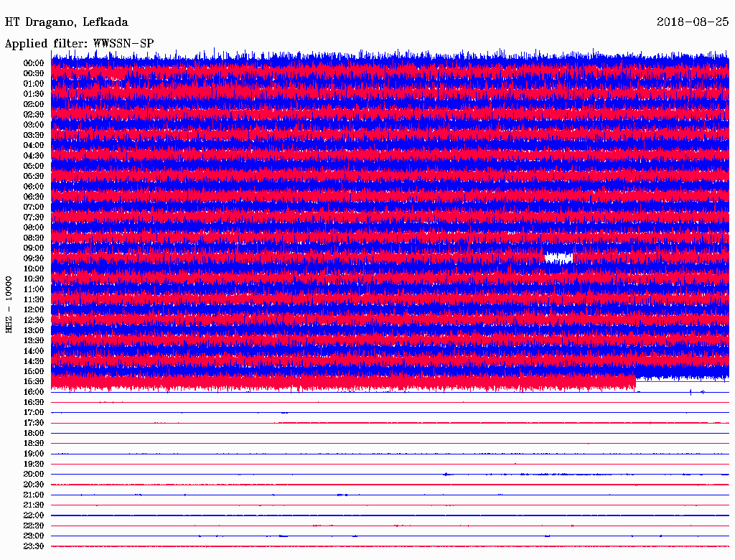Click the 11:30 time label
735x560 pixels.
(34, 299)
